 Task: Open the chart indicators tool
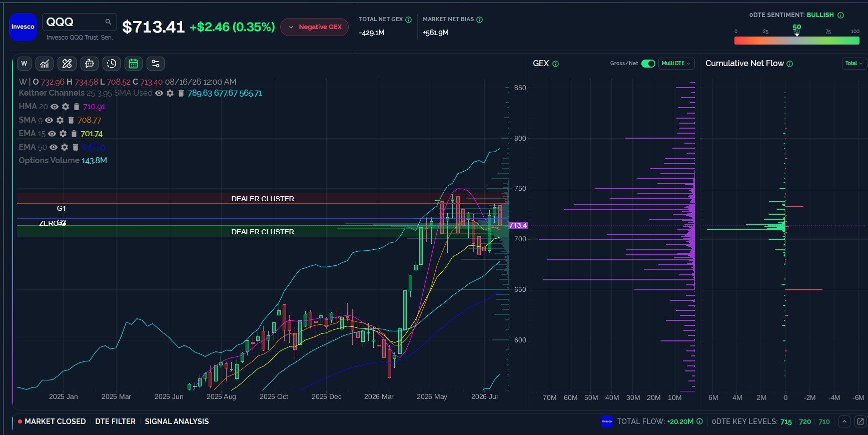pyautogui.click(x=45, y=64)
